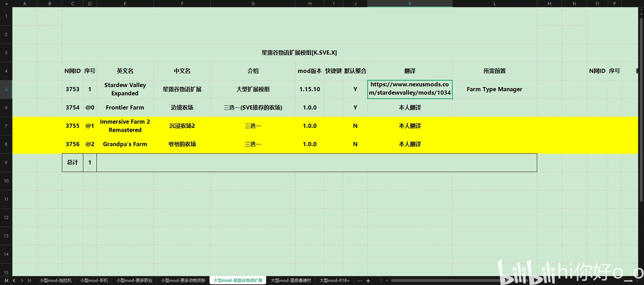
Task: Click the 大型扩展模组 description cell
Action: [253, 89]
